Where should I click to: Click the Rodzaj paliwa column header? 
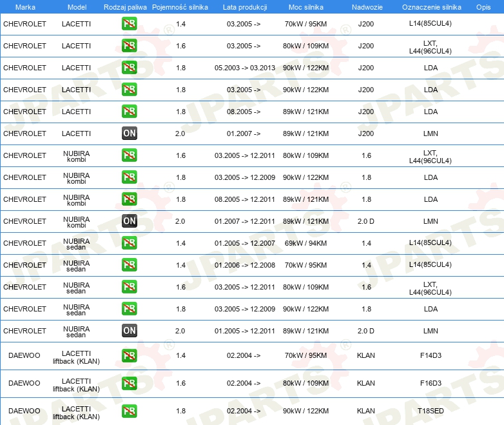(125, 7)
